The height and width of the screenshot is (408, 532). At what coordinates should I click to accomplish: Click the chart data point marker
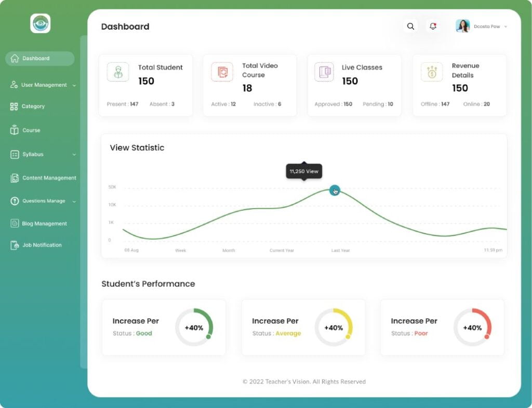coord(335,191)
